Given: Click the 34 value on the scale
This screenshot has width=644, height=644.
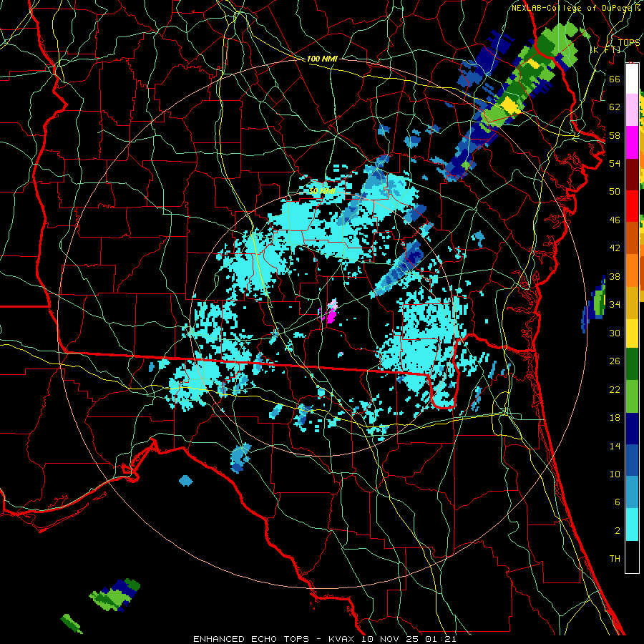Looking at the screenshot, I should tap(615, 304).
